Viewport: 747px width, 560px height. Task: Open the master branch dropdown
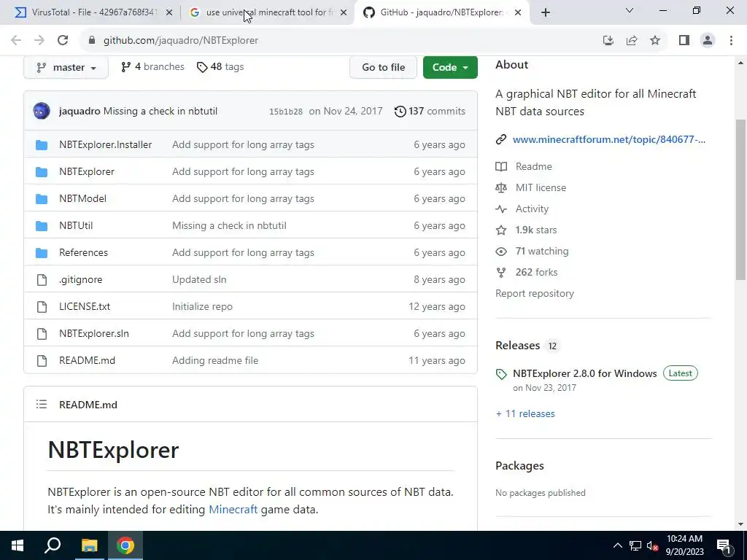[66, 67]
